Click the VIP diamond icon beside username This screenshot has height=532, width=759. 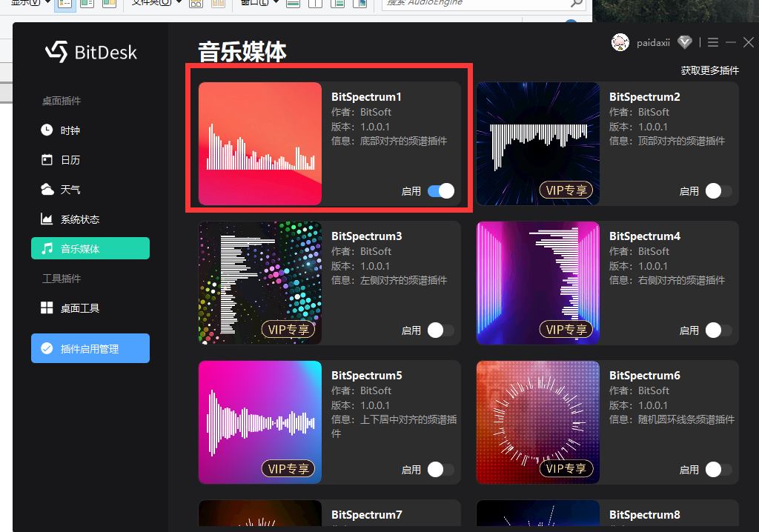coord(686,43)
